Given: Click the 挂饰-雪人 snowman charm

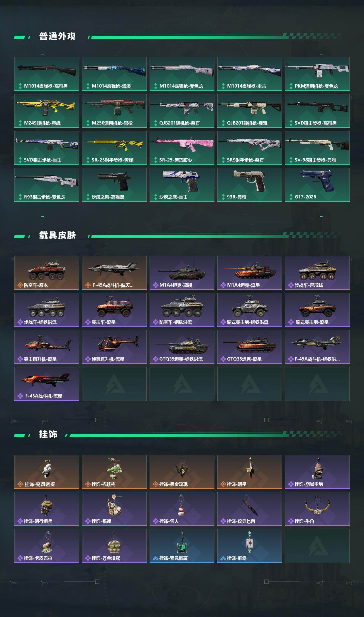Looking at the screenshot, I should (x=182, y=509).
